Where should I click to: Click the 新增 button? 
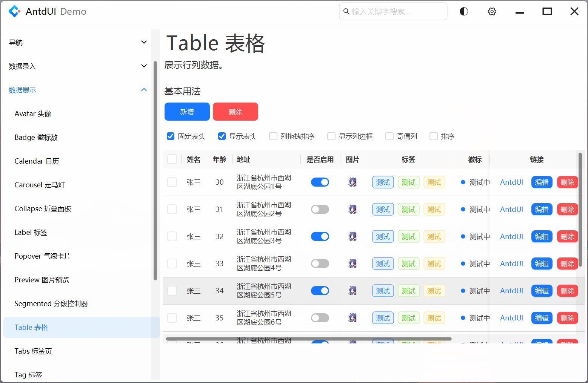point(187,112)
